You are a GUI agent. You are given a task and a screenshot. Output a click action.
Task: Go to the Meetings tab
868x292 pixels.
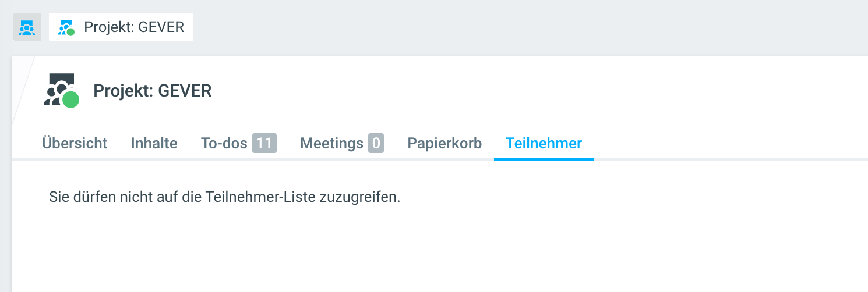pyautogui.click(x=332, y=143)
